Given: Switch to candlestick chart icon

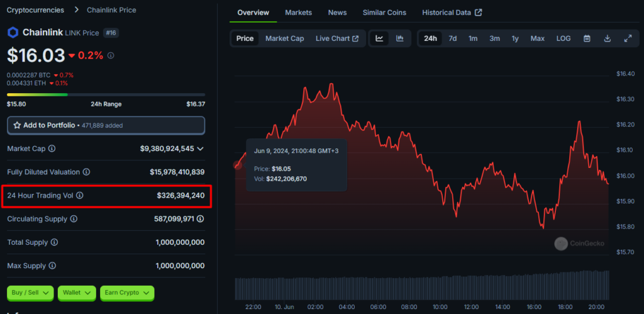Looking at the screenshot, I should (x=400, y=38).
